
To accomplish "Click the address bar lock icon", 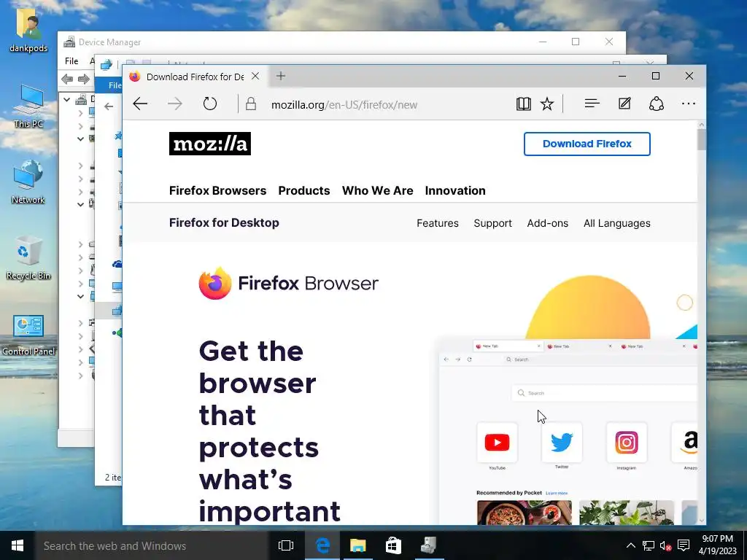I will pyautogui.click(x=251, y=104).
